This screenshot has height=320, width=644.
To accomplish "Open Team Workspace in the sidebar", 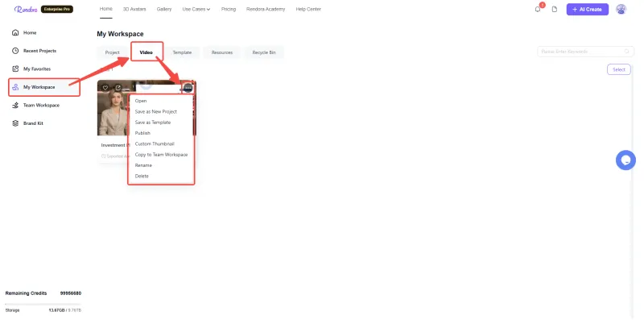I will pyautogui.click(x=35, y=105).
